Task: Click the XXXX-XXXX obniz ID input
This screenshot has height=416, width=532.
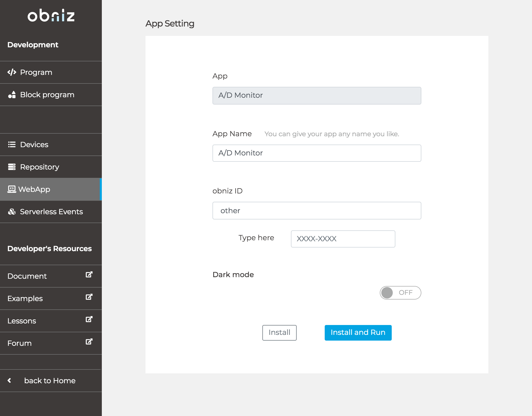Action: click(343, 239)
